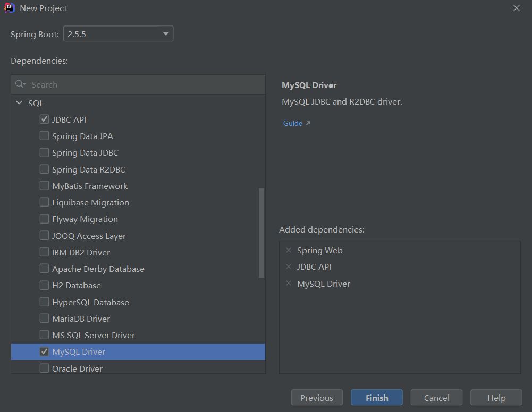Remove Spring Web from added dependencies
Screen dimensions: 532x412
tap(289, 250)
